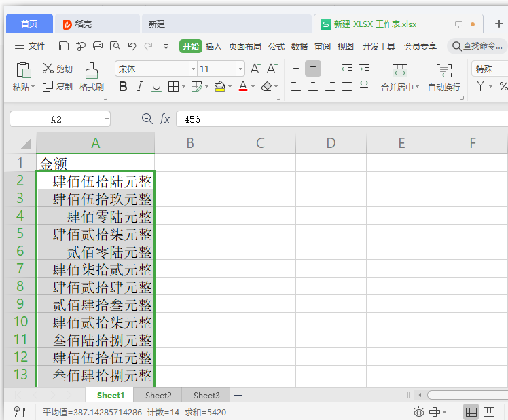Viewport: 508px width, 420px height.
Task: Expand the Paste options arrow
Action: tap(33, 87)
